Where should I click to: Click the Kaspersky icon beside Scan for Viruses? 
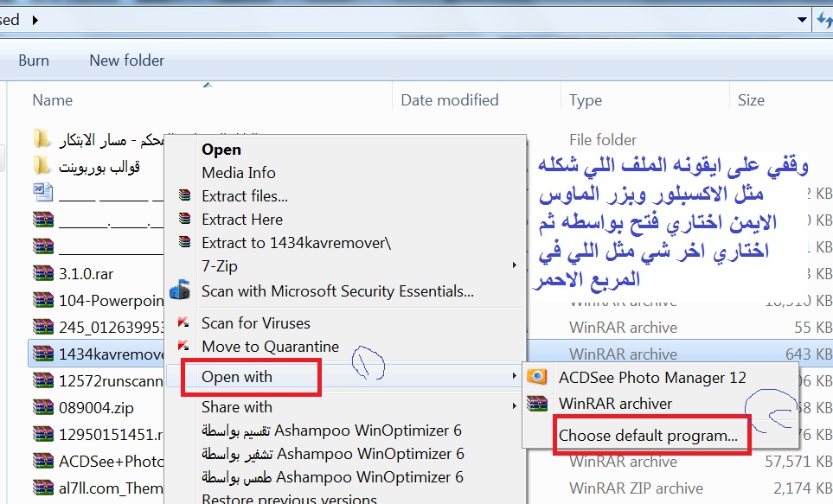(183, 322)
